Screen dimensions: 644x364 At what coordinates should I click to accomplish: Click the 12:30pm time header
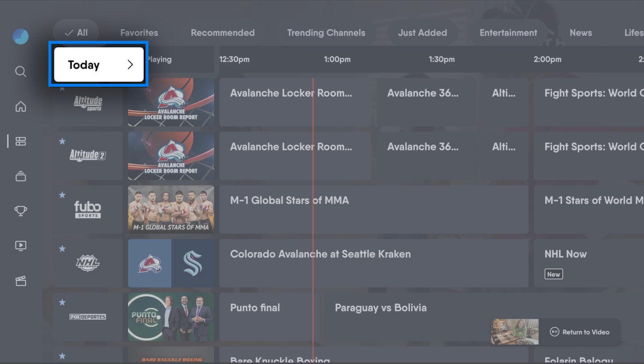pos(234,59)
